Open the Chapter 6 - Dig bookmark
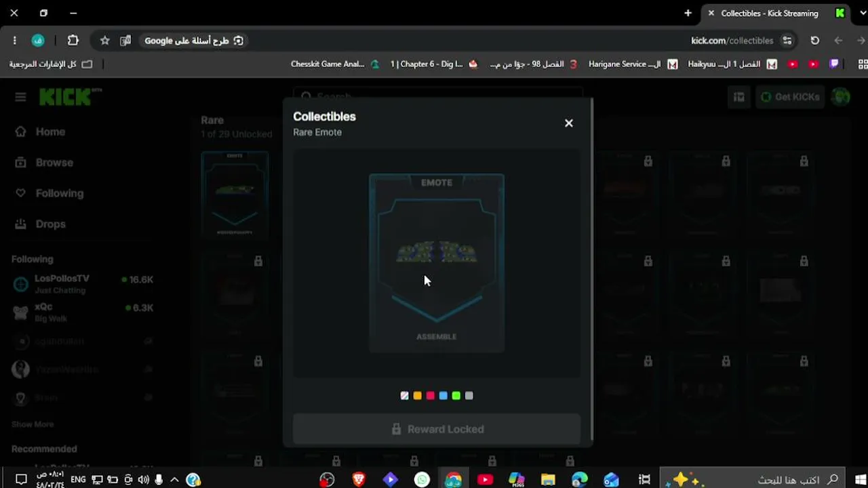The width and height of the screenshot is (868, 488). (x=434, y=64)
